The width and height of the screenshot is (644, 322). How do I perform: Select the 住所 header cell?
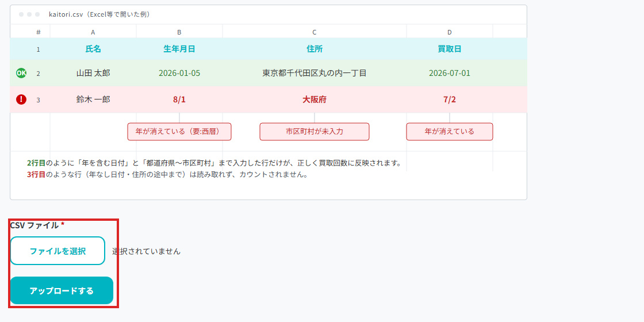click(315, 49)
